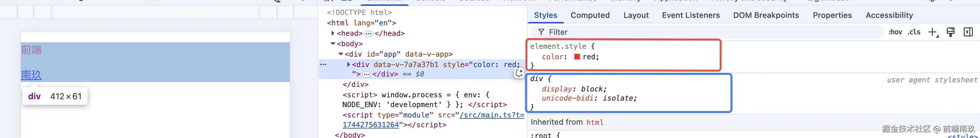Click the red color swatch in element.style

pos(577,57)
